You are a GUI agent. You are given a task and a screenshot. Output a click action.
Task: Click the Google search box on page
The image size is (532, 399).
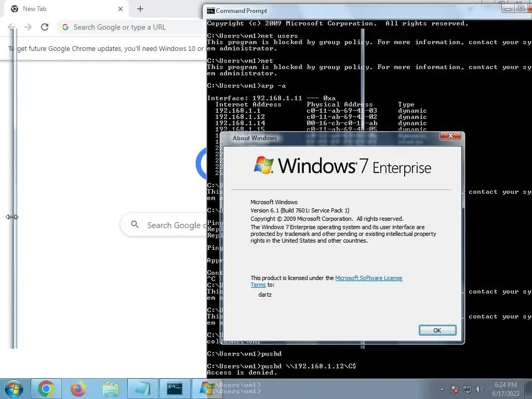point(165,225)
